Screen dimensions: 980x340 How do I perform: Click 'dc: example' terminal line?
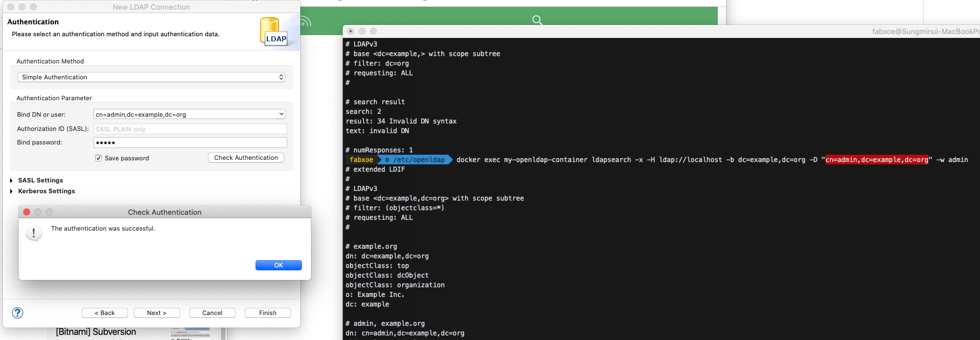click(367, 304)
